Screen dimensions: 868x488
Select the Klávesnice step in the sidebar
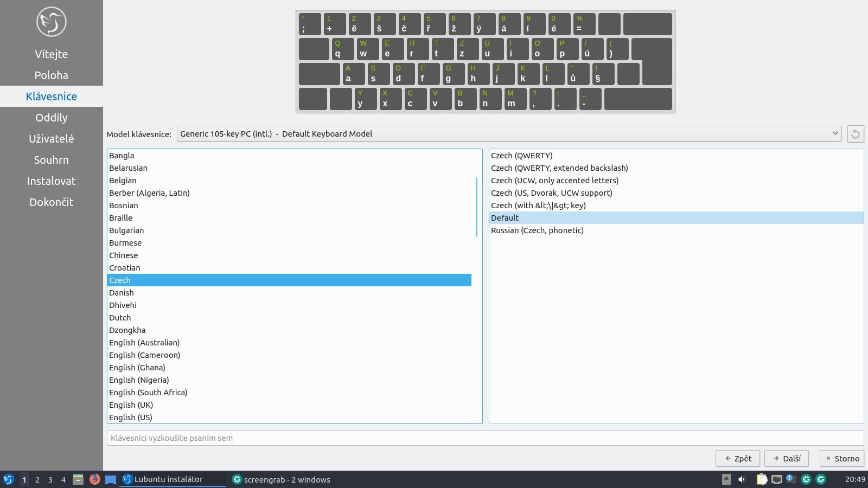click(52, 97)
